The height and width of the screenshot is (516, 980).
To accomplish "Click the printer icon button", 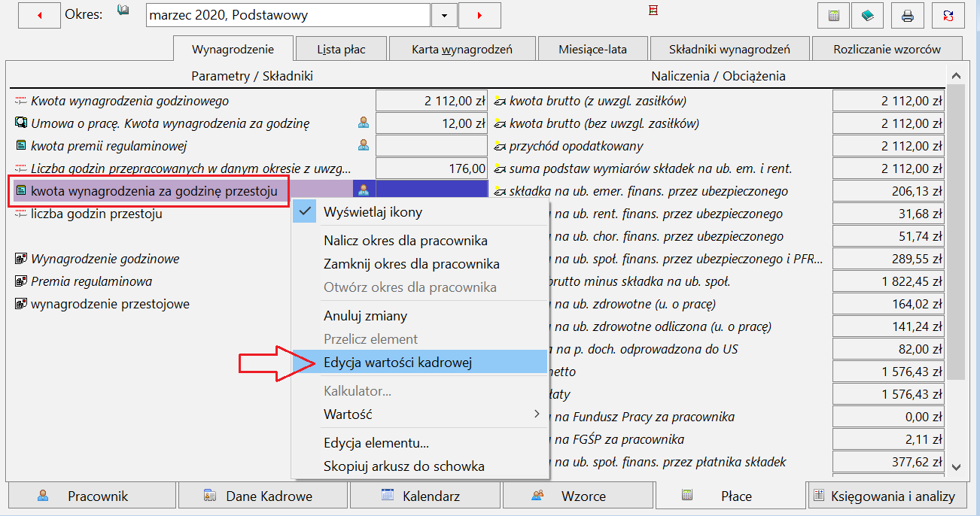I will point(908,15).
